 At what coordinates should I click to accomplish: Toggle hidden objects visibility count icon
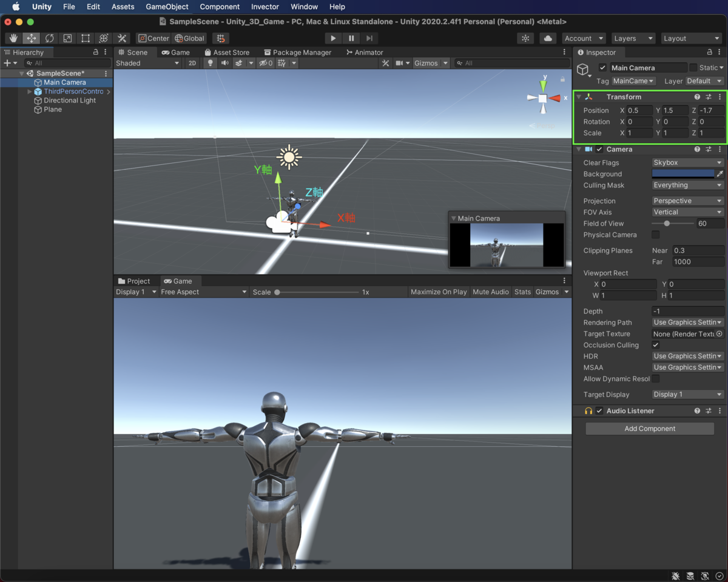point(266,63)
